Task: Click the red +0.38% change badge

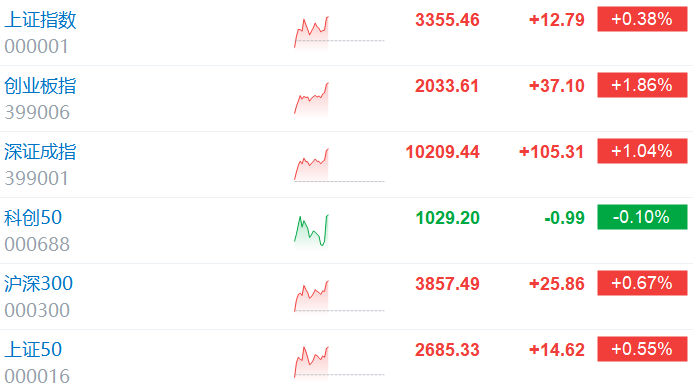Action: pyautogui.click(x=642, y=19)
